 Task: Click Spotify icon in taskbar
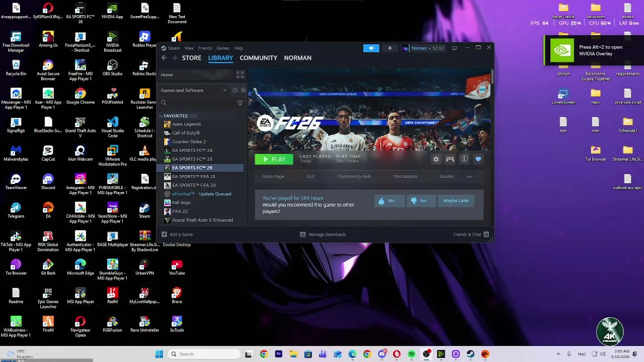[x=412, y=354]
